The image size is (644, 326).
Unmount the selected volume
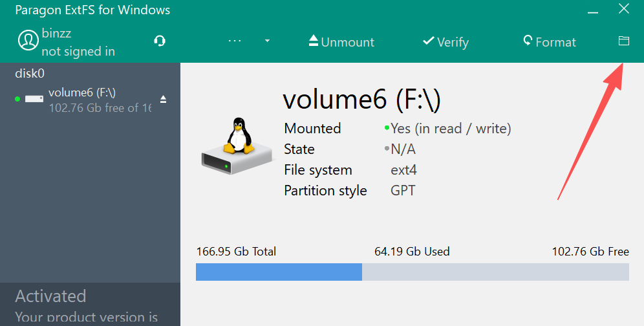point(341,41)
